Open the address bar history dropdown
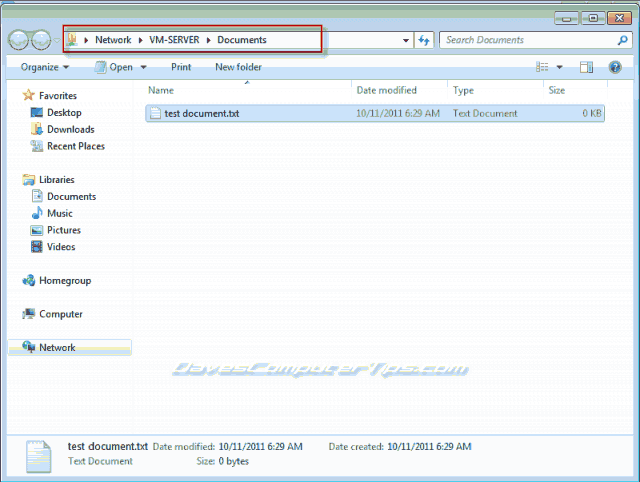 (406, 40)
